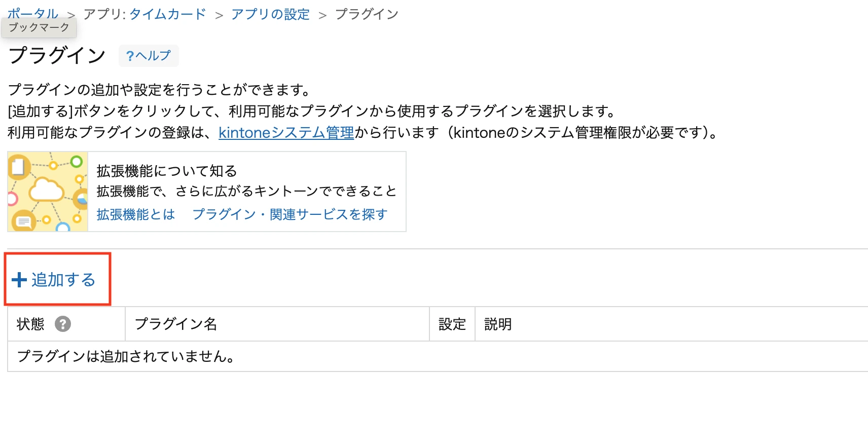Click the 状態 column header
The width and height of the screenshot is (868, 448).
66,324
